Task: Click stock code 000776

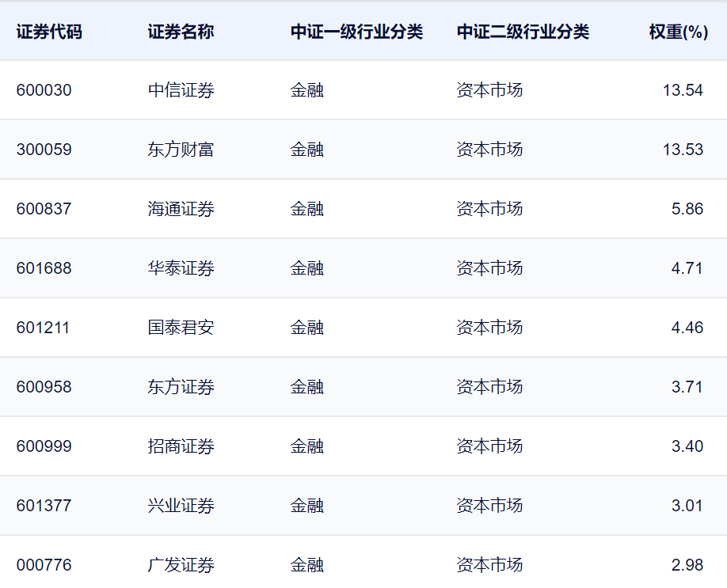Action: (44, 565)
